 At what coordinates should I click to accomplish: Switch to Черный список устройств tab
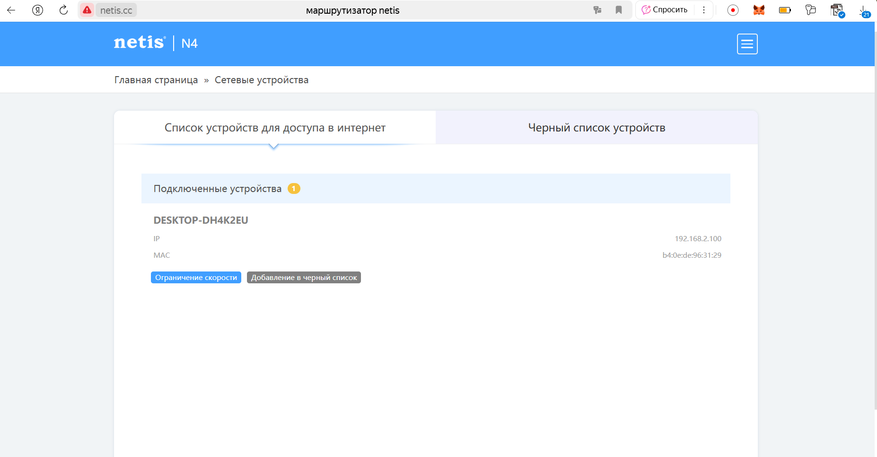(596, 128)
